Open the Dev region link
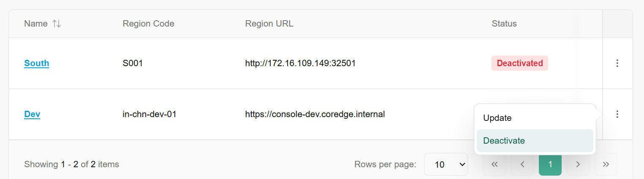 pyautogui.click(x=32, y=114)
